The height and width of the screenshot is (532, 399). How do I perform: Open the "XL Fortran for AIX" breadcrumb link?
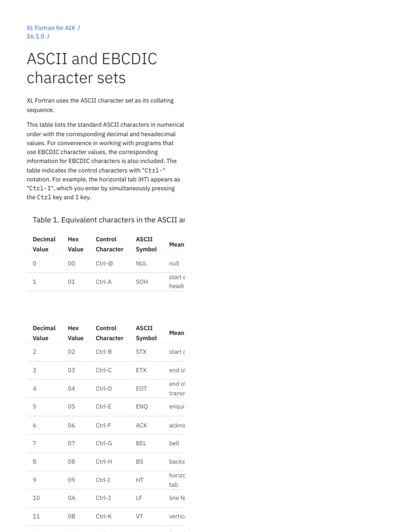(x=50, y=28)
